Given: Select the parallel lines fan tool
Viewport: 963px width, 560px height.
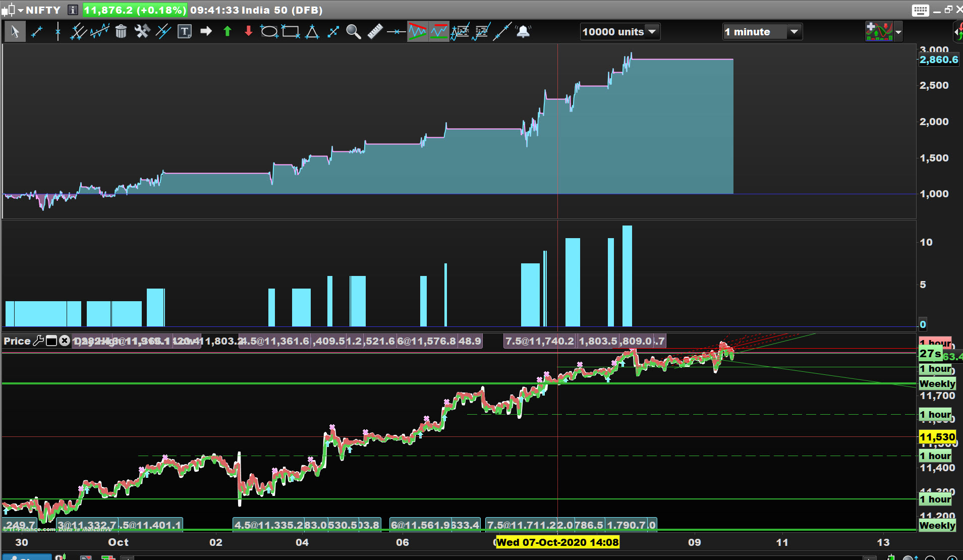Looking at the screenshot, I should pyautogui.click(x=78, y=32).
